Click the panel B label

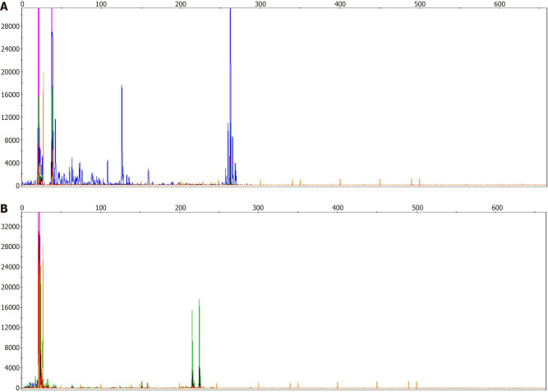4,209
